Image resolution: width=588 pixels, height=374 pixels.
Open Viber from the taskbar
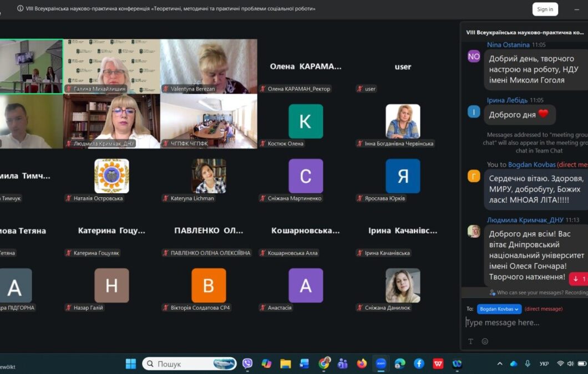pyautogui.click(x=247, y=363)
